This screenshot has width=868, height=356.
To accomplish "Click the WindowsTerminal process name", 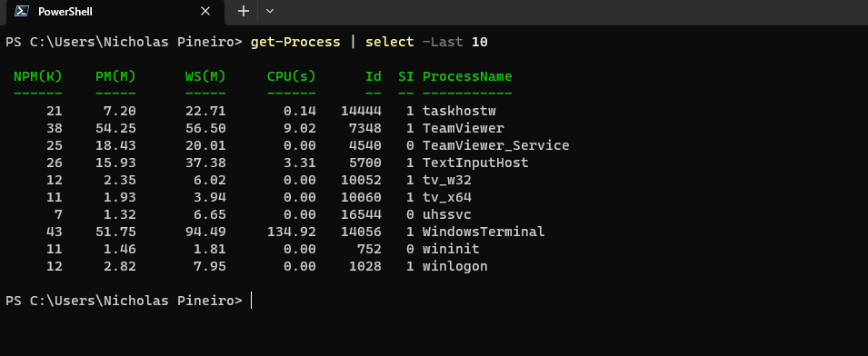I will tap(484, 232).
